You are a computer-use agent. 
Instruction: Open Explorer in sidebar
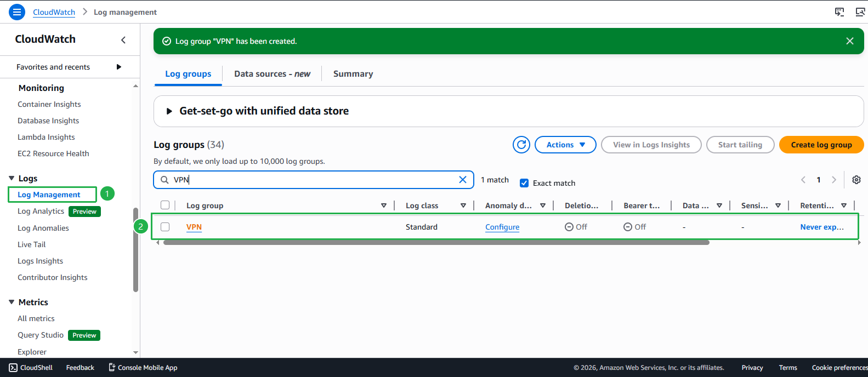(x=32, y=352)
